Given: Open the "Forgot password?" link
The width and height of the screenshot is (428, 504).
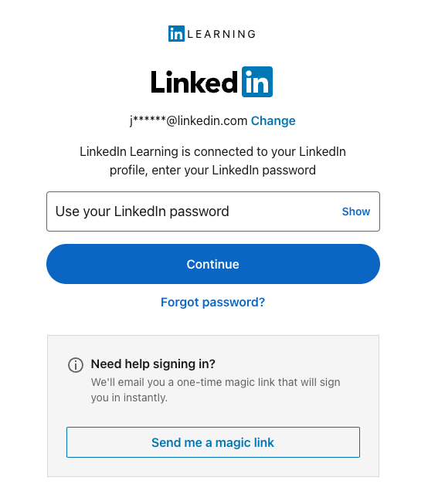Looking at the screenshot, I should [x=212, y=302].
